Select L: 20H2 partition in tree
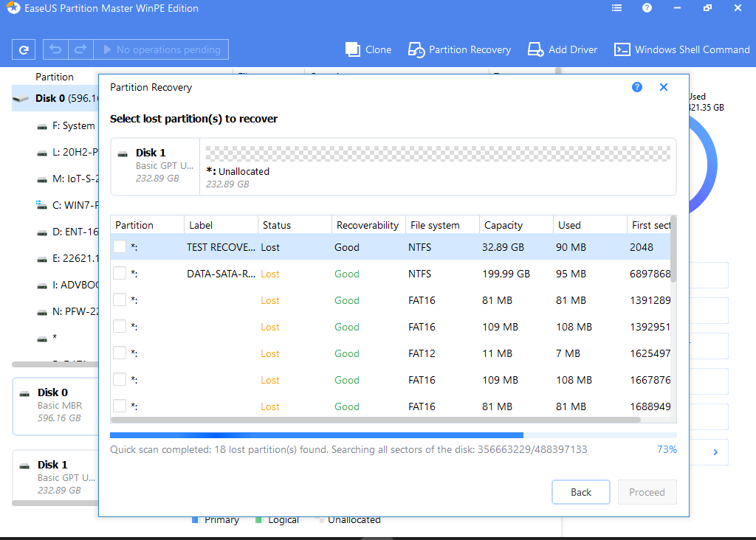This screenshot has width=756, height=540. [x=66, y=152]
